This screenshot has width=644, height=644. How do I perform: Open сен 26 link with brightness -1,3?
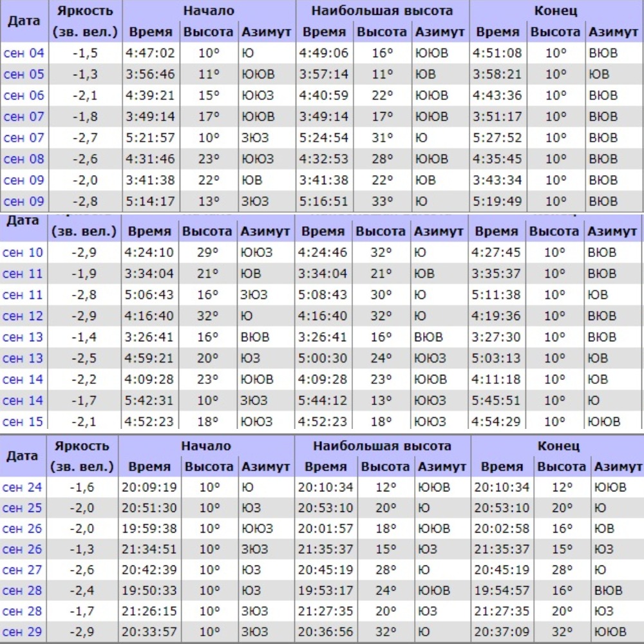[22, 549]
